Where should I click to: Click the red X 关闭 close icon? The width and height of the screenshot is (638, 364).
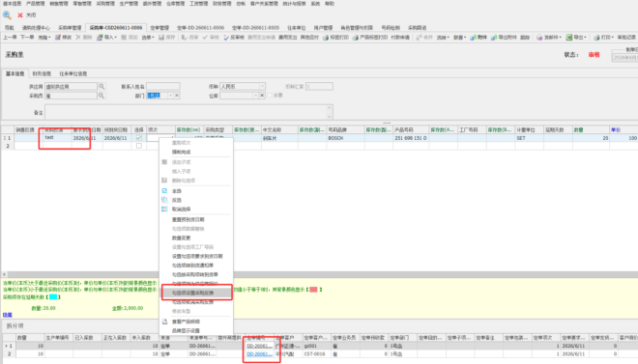[x=20, y=15]
